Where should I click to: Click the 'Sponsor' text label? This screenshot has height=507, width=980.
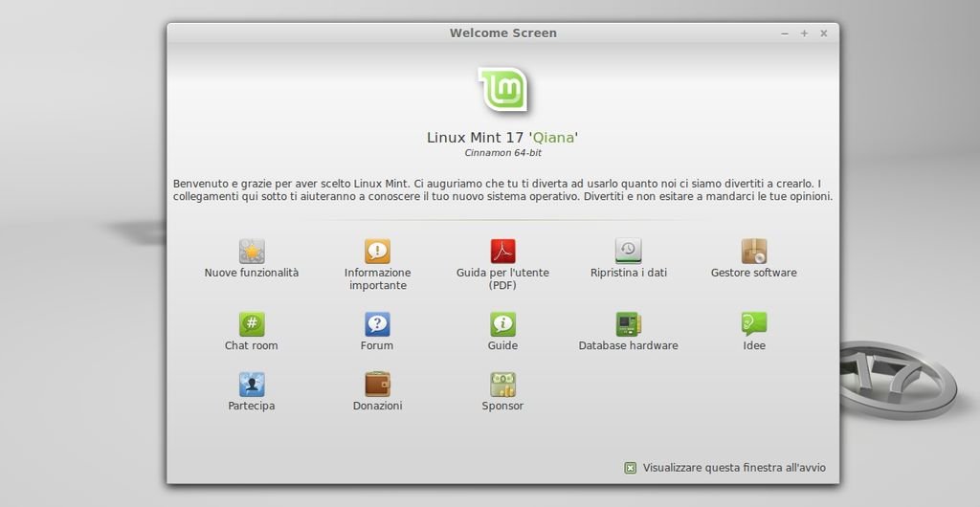502,406
